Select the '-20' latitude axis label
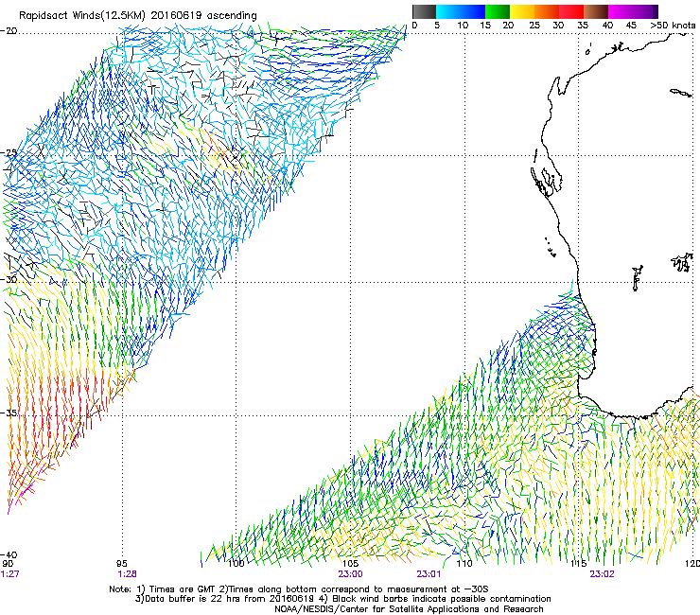The width and height of the screenshot is (700, 615). [9, 31]
